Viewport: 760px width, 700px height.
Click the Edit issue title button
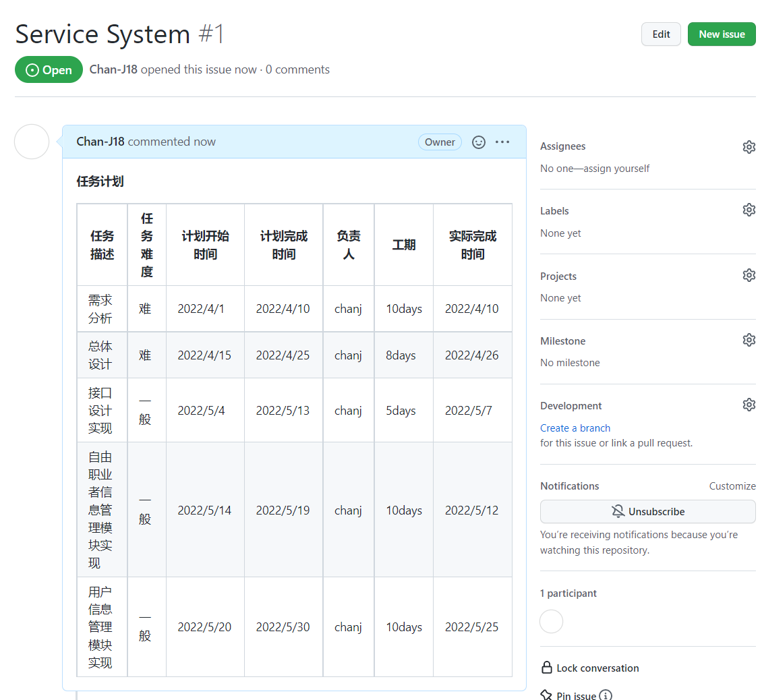661,34
